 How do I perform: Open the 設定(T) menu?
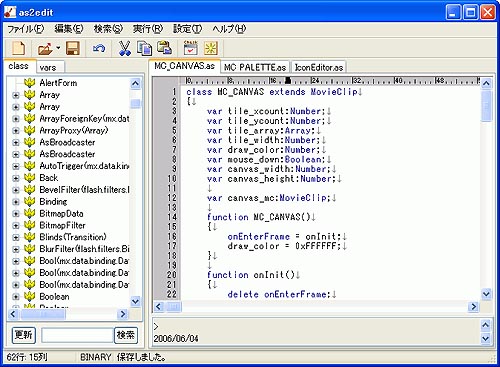point(188,29)
